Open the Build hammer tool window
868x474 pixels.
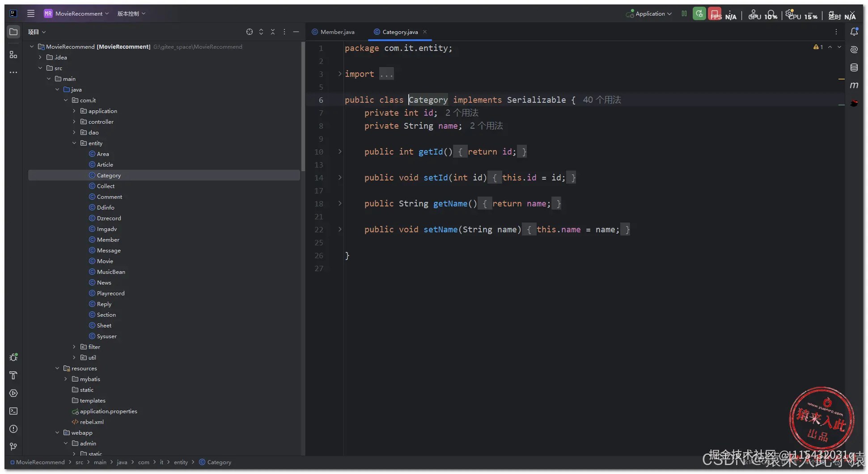tap(13, 375)
